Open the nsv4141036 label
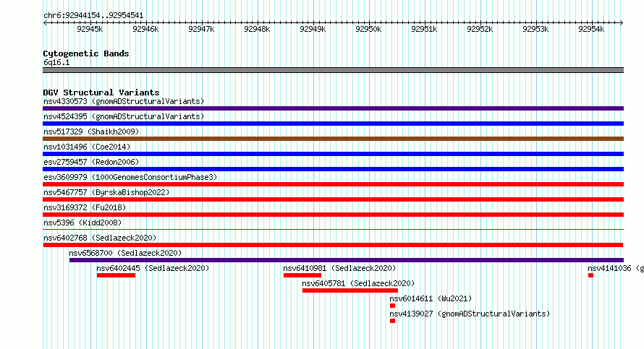Screen dimensions: 644x349 pos(616,268)
